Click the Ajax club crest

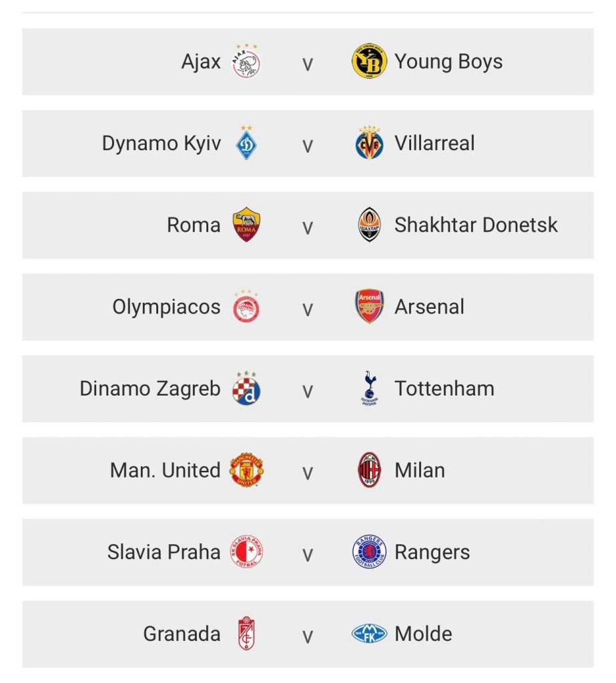pos(246,61)
